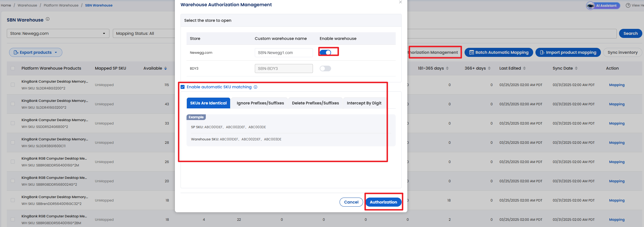Select checkbox for SBBRGBDDR5680024G*2 row
The height and width of the screenshot is (227, 644).
13,181
